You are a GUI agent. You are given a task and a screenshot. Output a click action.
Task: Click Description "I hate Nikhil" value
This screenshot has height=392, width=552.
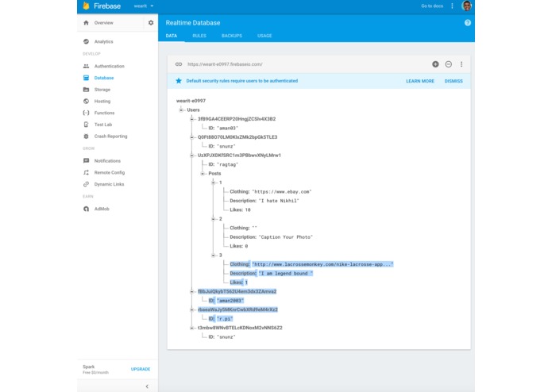click(x=279, y=201)
